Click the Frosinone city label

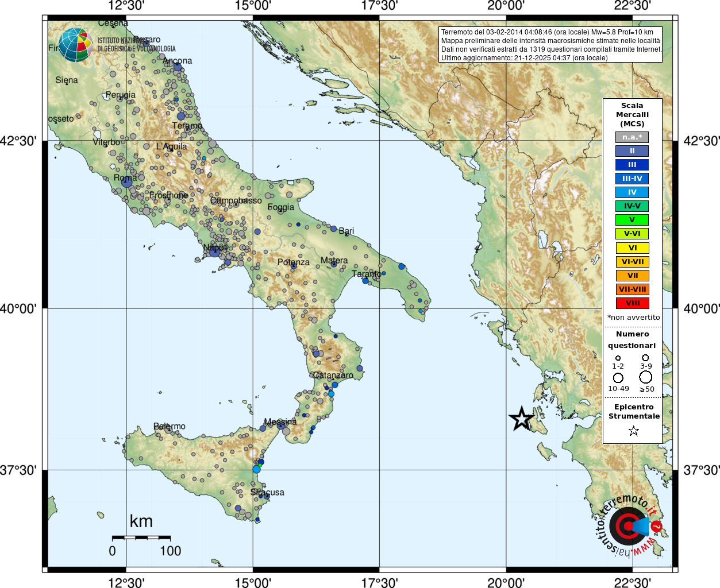tap(169, 196)
